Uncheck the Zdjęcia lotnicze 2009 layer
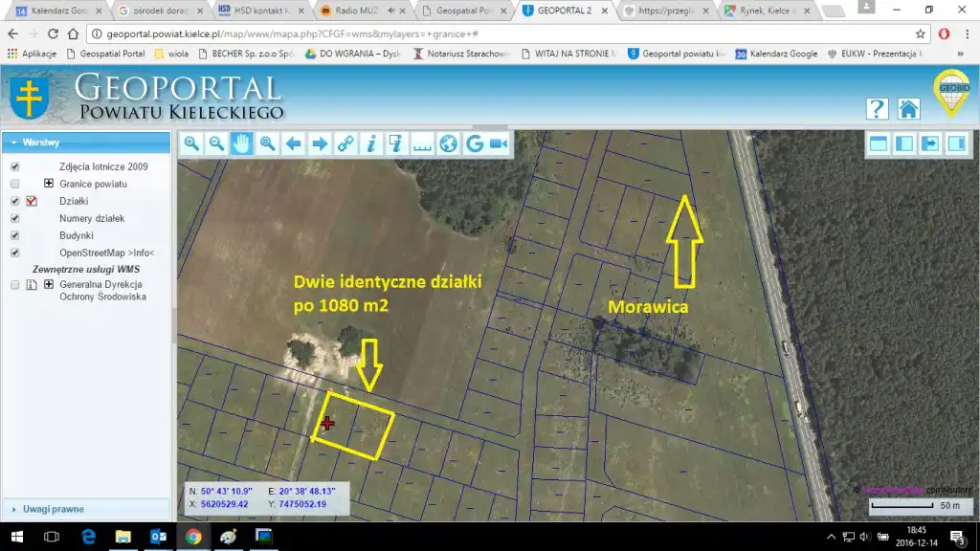Image resolution: width=980 pixels, height=551 pixels. pyautogui.click(x=14, y=166)
